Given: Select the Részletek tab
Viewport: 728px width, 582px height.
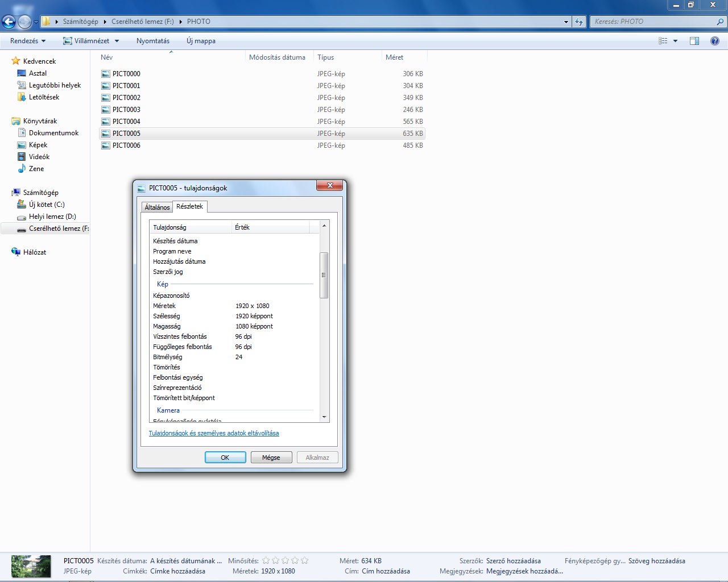Looking at the screenshot, I should point(189,206).
